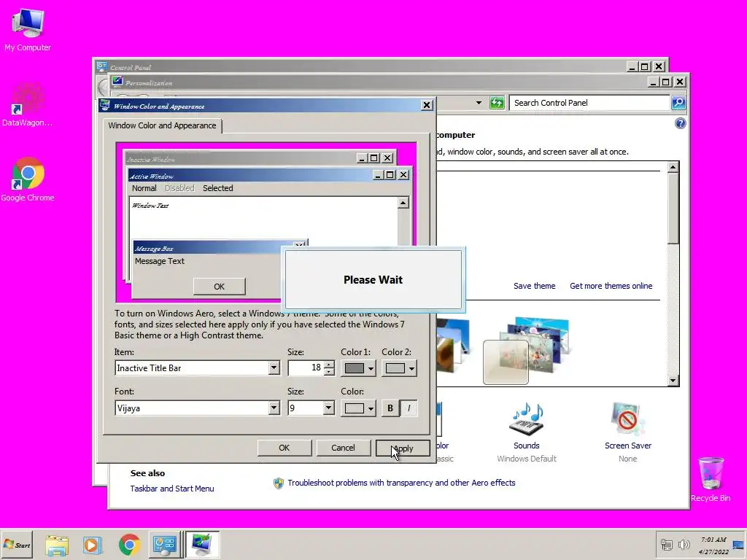The width and height of the screenshot is (747, 560).
Task: Click the Disabled menu item in preview
Action: point(179,188)
